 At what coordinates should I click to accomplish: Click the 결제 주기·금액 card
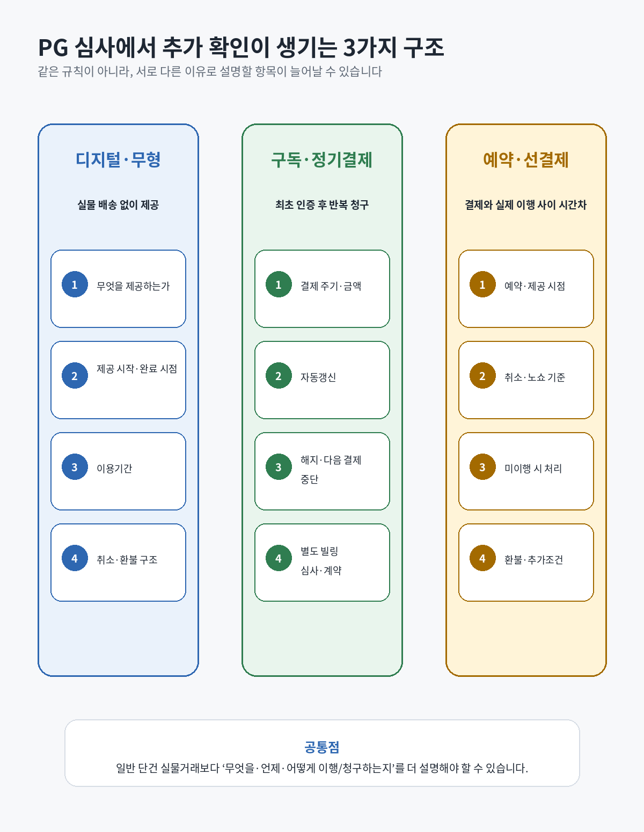tap(322, 289)
